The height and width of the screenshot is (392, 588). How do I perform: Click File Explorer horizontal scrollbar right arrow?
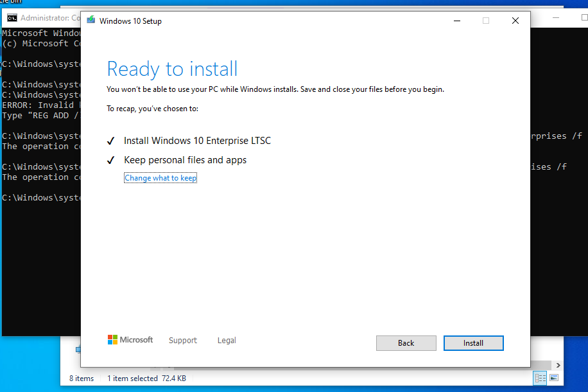[x=558, y=366]
